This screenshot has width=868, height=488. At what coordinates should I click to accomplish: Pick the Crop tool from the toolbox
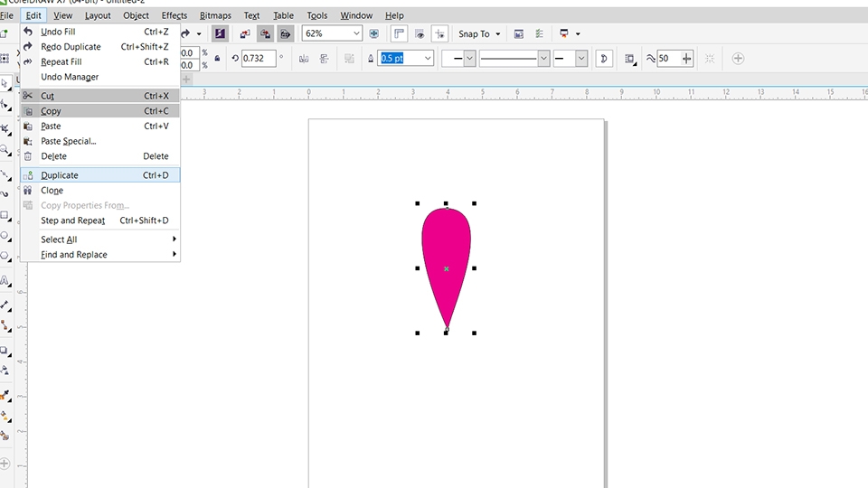[x=5, y=128]
